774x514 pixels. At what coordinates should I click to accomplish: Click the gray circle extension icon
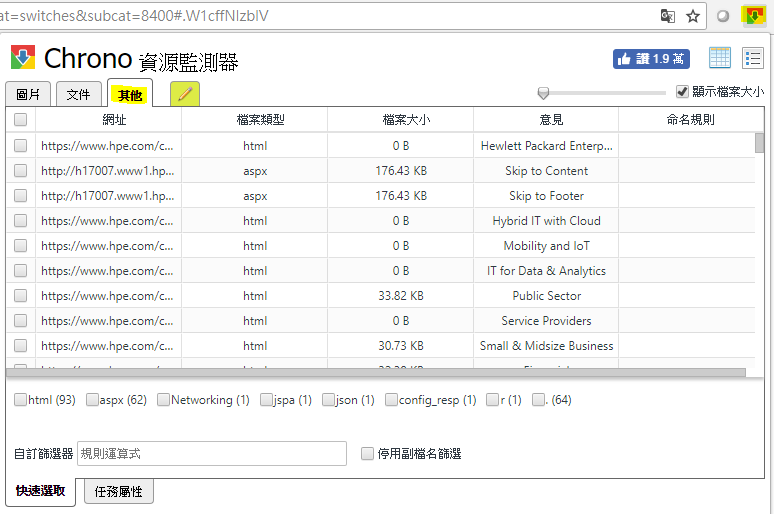[723, 16]
